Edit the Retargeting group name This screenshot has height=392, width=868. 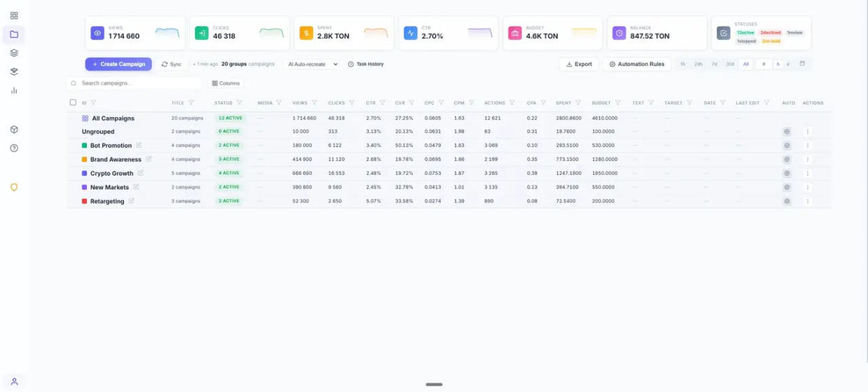132,201
